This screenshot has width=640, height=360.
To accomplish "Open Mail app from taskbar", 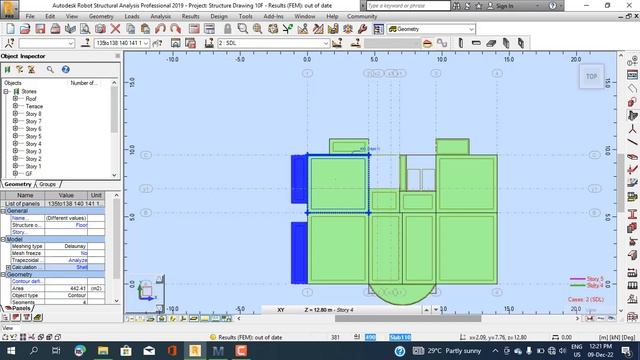I will click(x=149, y=351).
